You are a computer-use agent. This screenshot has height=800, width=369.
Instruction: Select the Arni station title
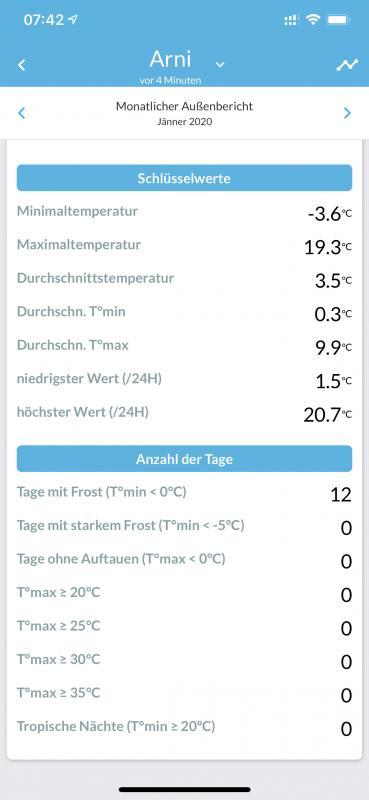coord(170,60)
